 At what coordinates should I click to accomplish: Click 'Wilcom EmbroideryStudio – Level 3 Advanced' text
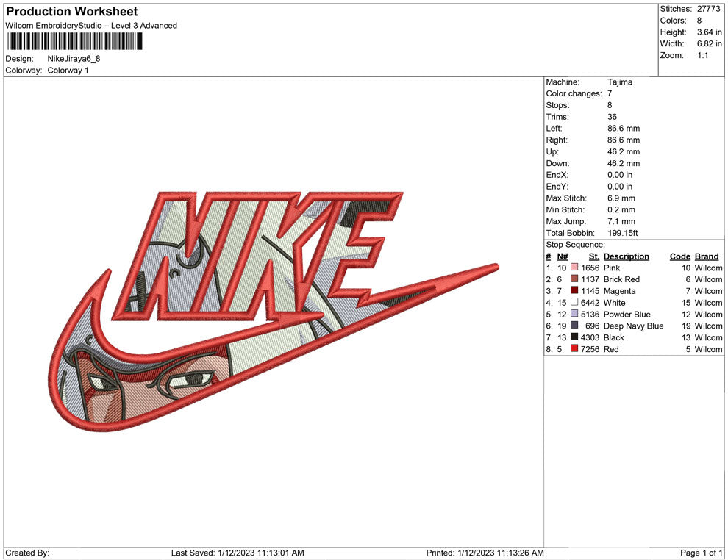coord(91,26)
